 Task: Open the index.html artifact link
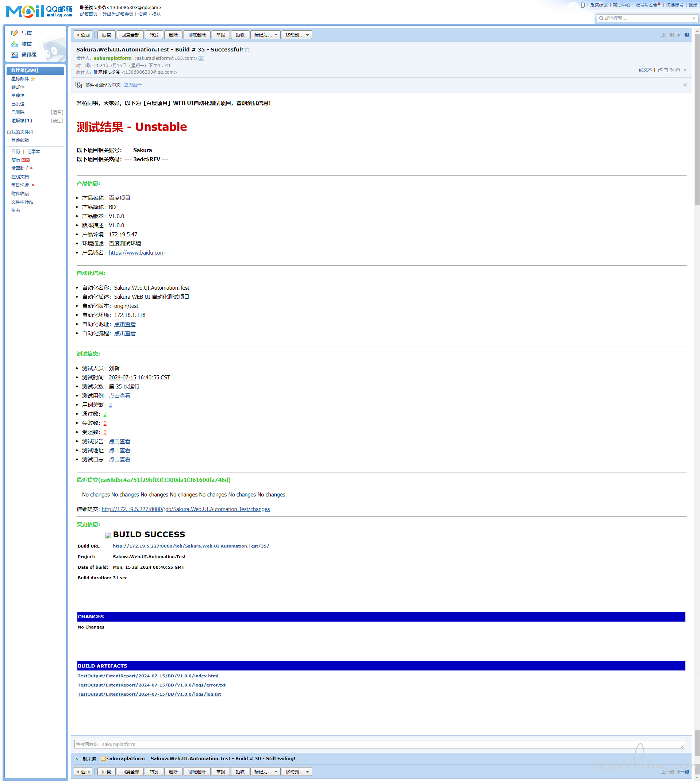148,676
